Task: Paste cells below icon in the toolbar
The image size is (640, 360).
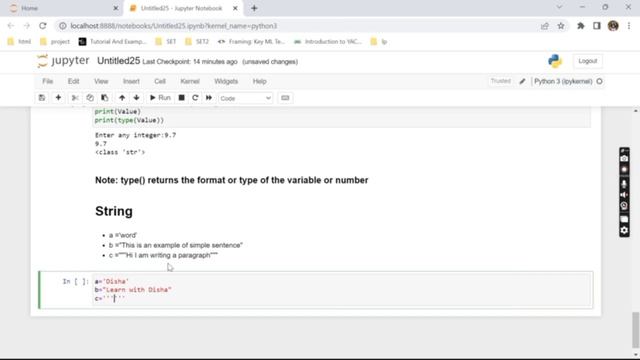Action: [104, 98]
